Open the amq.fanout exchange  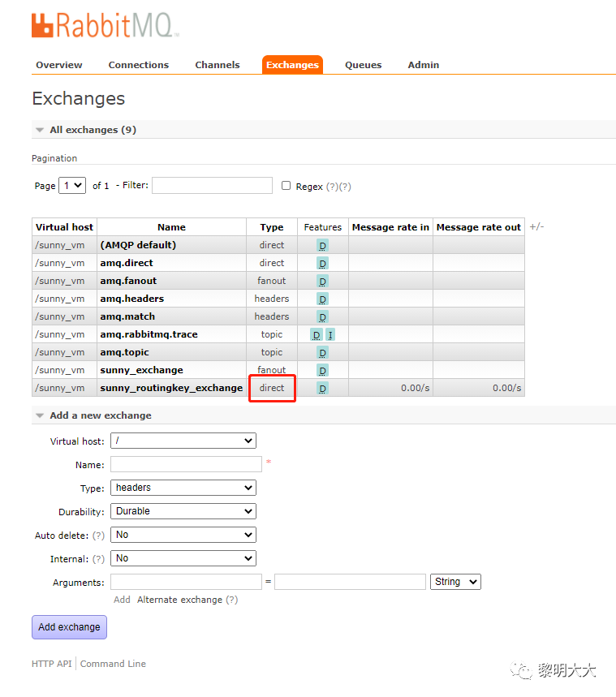pyautogui.click(x=128, y=281)
